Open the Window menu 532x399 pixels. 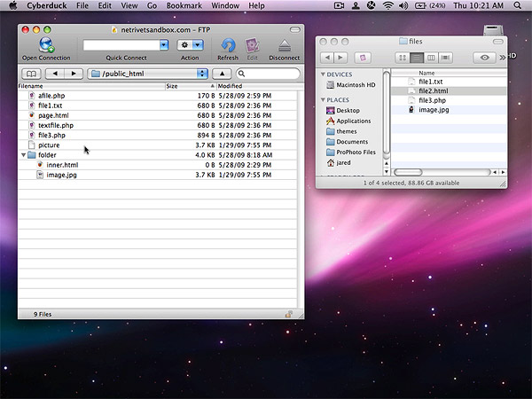pyautogui.click(x=225, y=5)
